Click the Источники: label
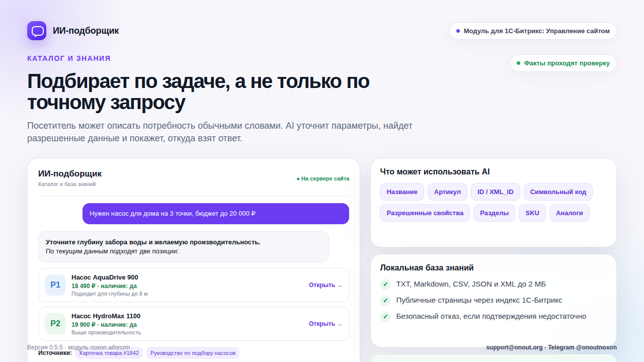The image size is (644, 362). pos(55,353)
